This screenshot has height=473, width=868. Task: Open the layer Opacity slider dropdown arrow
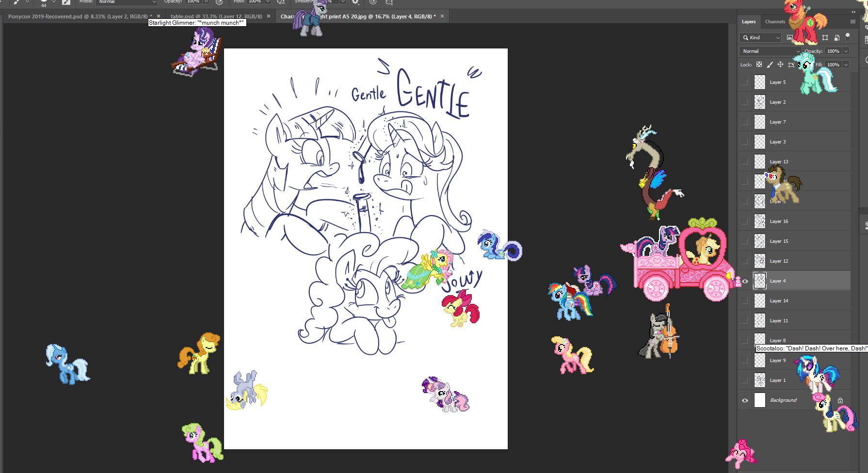846,51
